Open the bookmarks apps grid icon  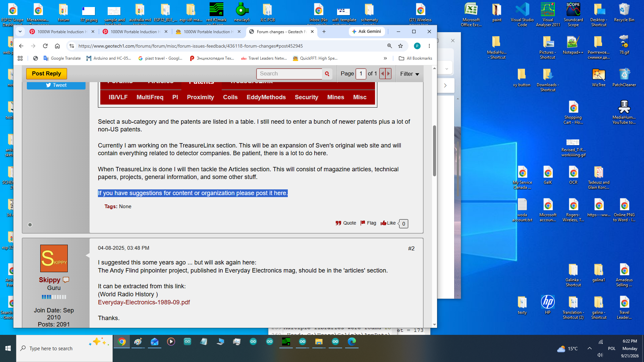(20, 58)
